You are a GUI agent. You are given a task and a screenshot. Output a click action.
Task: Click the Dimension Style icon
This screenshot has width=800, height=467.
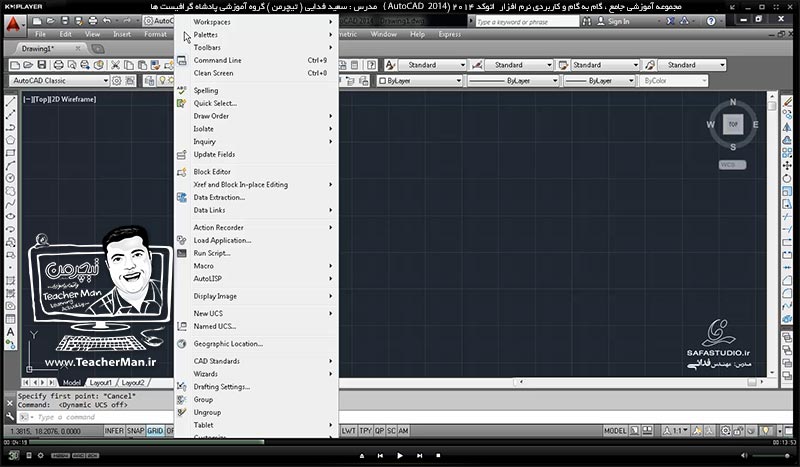coord(477,65)
